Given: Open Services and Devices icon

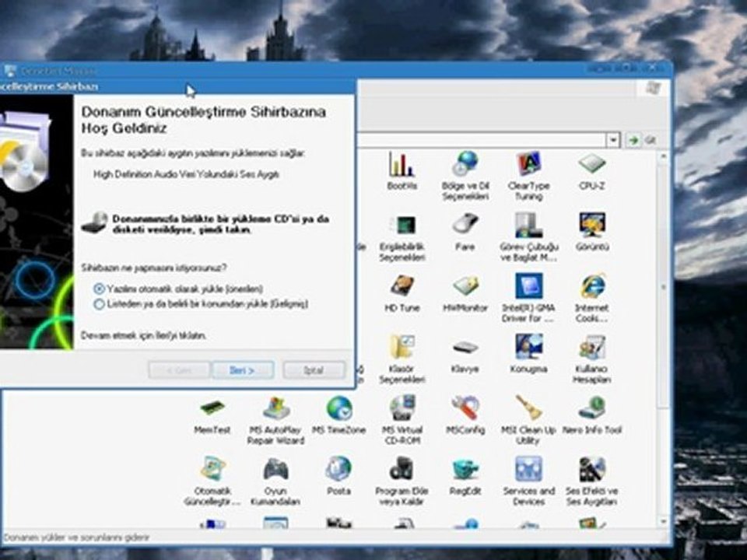Looking at the screenshot, I should pos(529,470).
